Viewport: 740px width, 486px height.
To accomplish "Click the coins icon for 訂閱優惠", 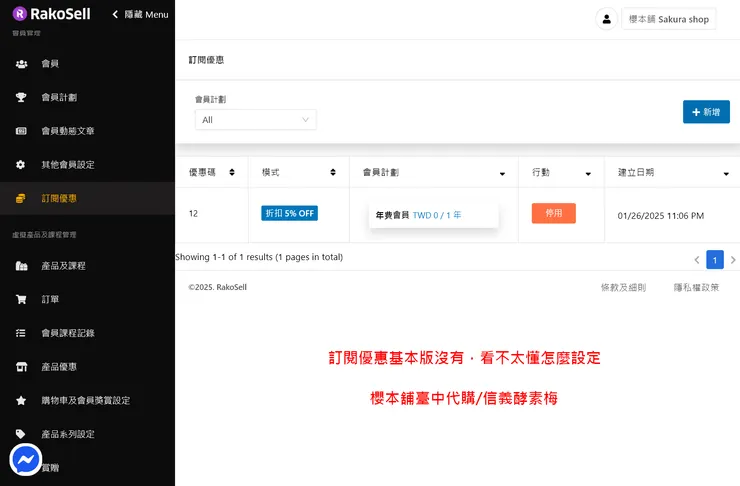I will click(20, 198).
